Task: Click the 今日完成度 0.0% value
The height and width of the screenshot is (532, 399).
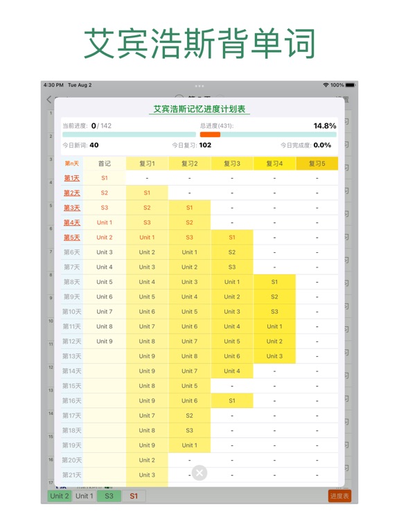Action: pyautogui.click(x=322, y=145)
